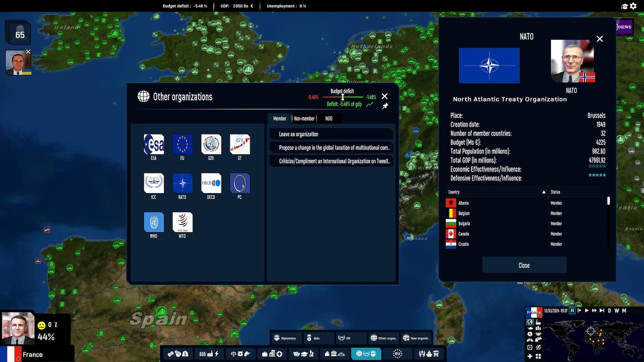
Task: Open the EU stars toolbar category
Action: (x=397, y=353)
